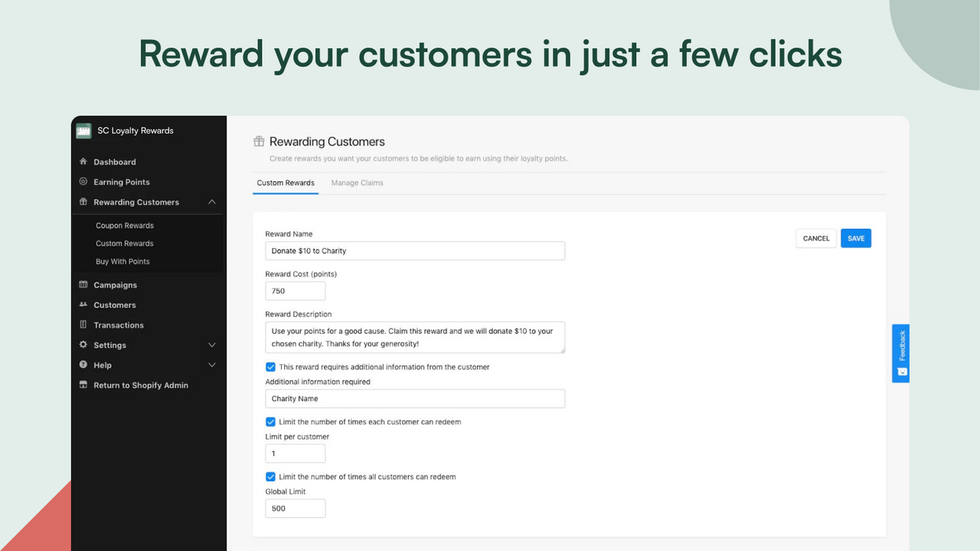Click the Help question mark icon
Viewport: 980px width, 551px height.
(x=83, y=365)
